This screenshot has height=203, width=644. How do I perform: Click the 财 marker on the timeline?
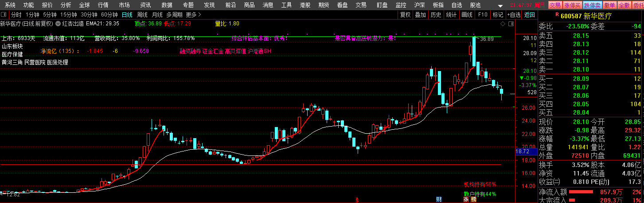438,199
